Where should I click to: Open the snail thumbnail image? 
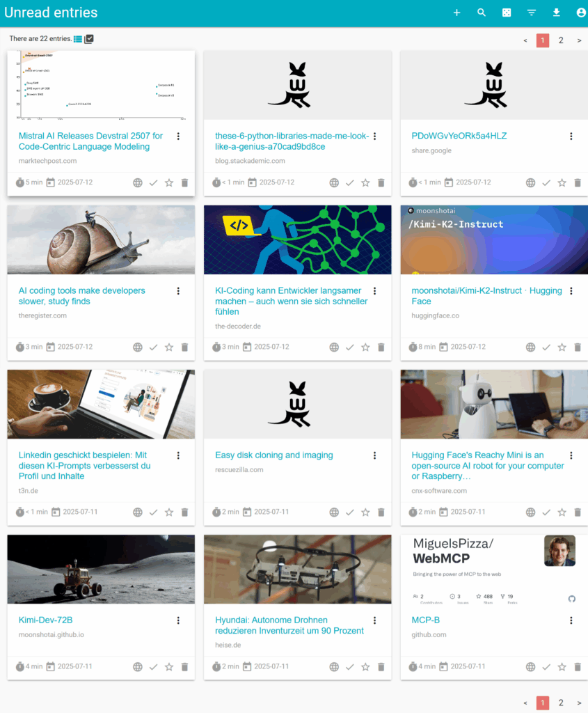101,240
